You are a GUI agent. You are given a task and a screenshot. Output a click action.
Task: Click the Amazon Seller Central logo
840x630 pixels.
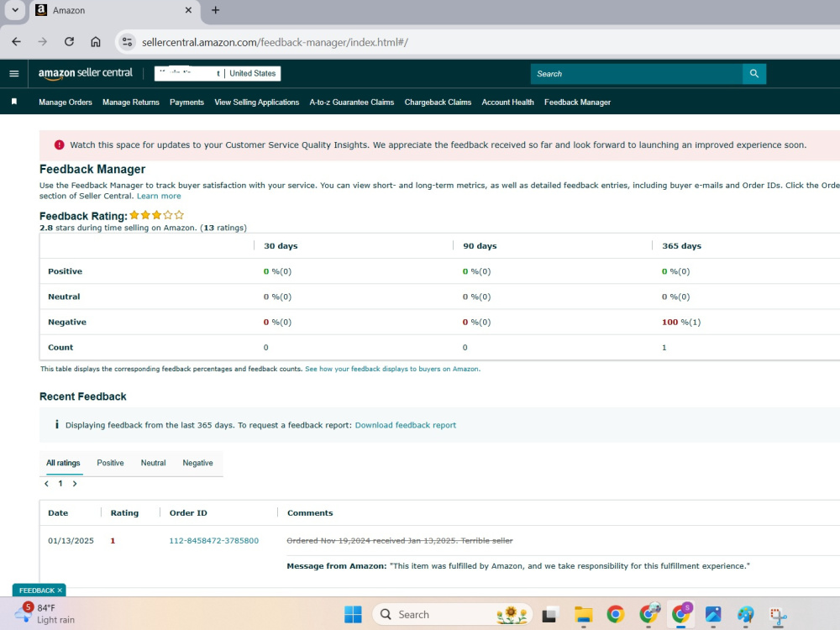[85, 74]
